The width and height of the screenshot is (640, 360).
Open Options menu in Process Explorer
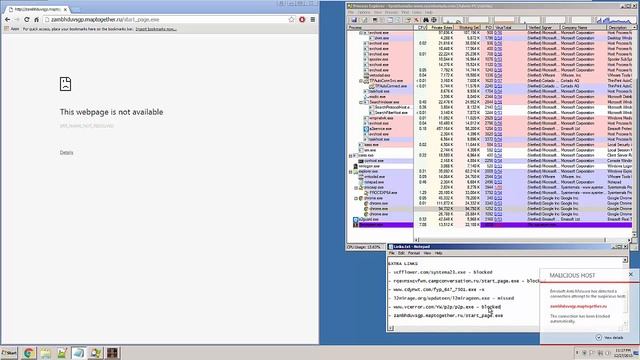pos(363,12)
